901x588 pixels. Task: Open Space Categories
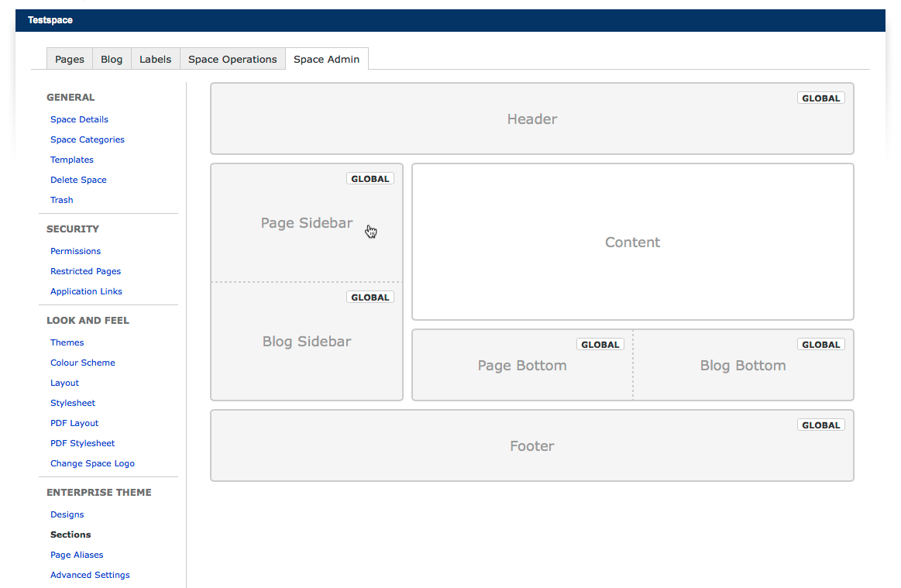[x=87, y=139]
